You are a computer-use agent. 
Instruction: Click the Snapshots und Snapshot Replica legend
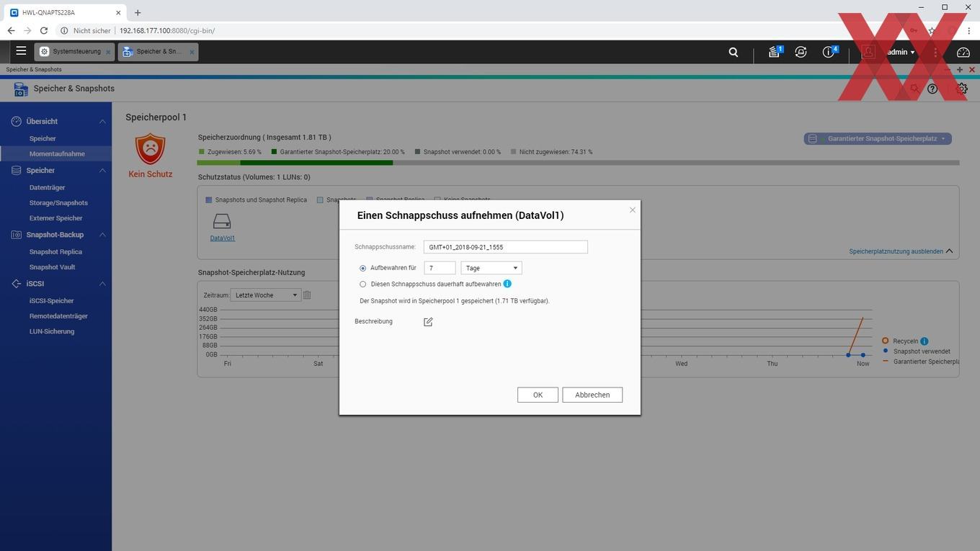(256, 200)
